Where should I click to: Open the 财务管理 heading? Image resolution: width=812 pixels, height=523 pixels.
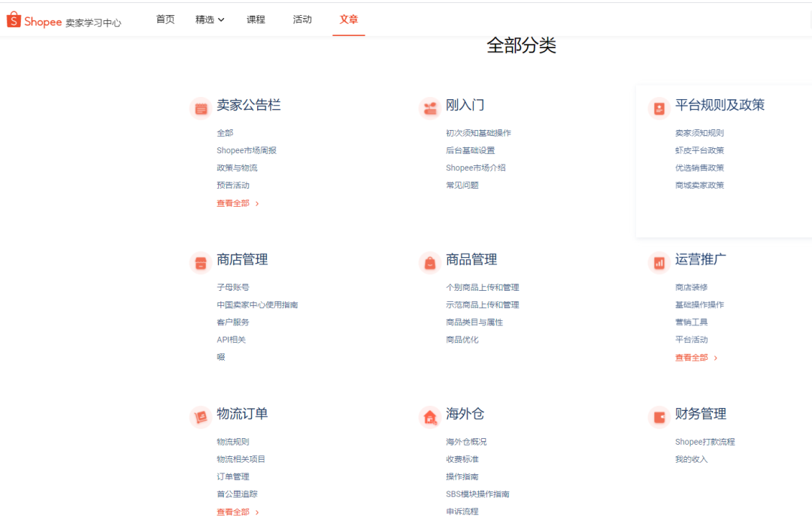[x=700, y=414]
